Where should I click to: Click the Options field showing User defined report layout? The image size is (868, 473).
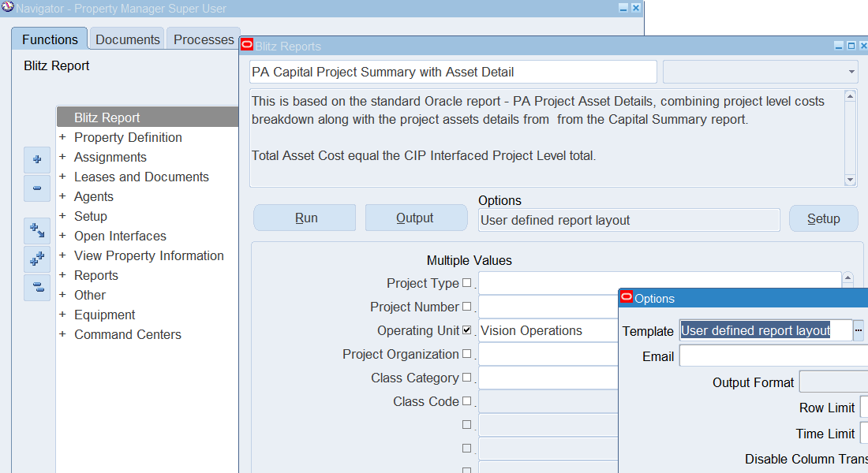click(x=629, y=220)
